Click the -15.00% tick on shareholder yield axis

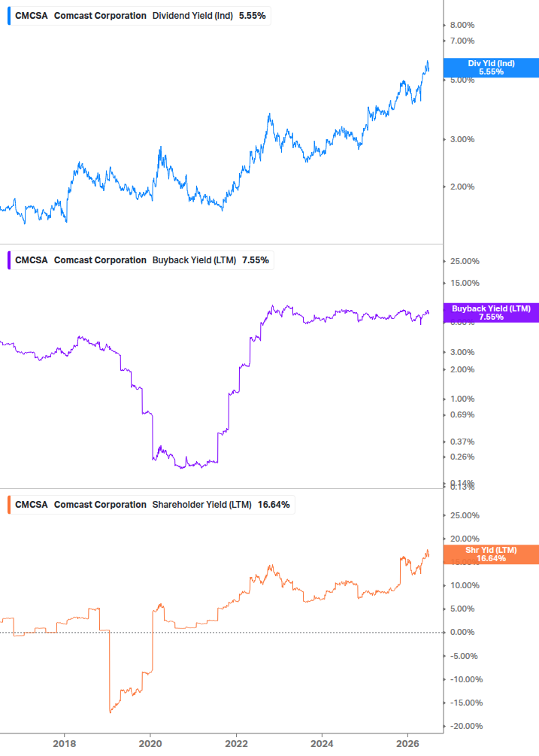(x=466, y=703)
